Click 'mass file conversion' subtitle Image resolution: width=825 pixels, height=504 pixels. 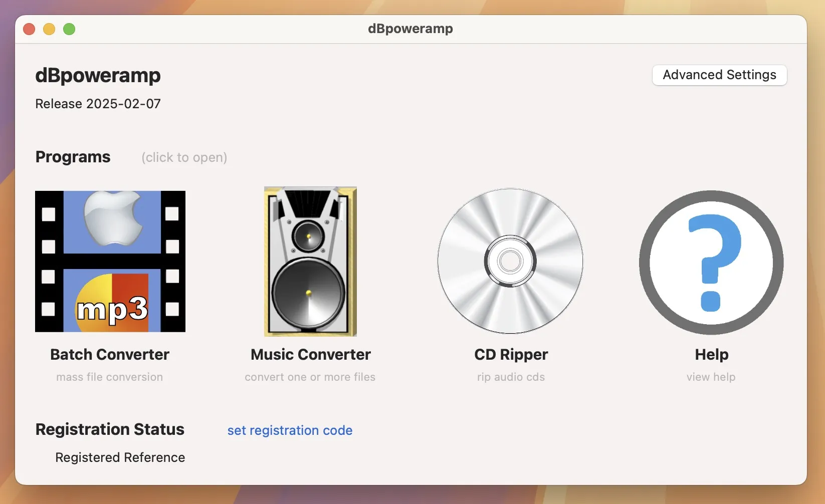tap(110, 377)
